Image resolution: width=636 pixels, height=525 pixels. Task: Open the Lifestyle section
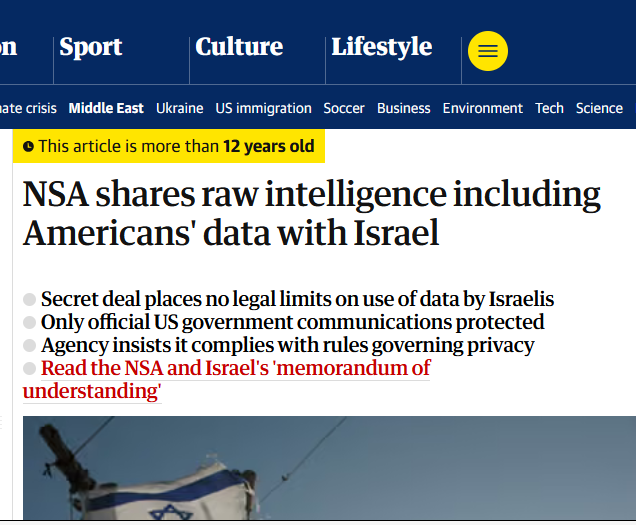point(382,47)
